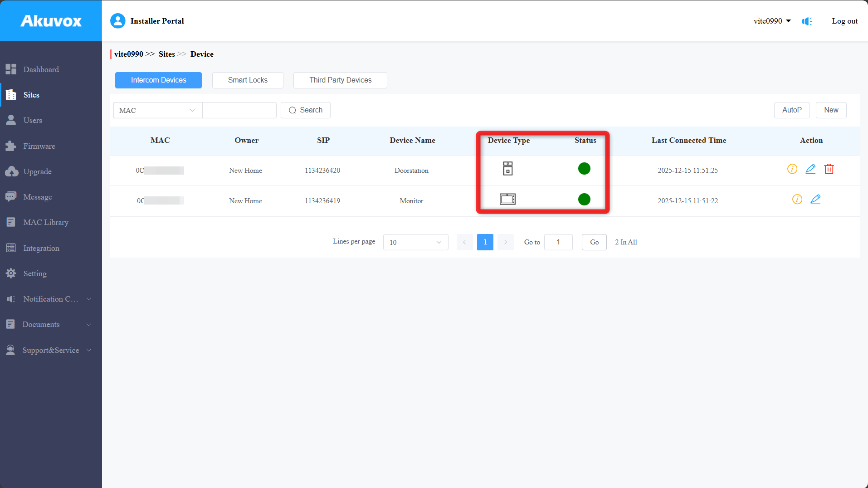This screenshot has width=868, height=488.
Task: Click the Last Connected Time column header
Action: pos(689,141)
